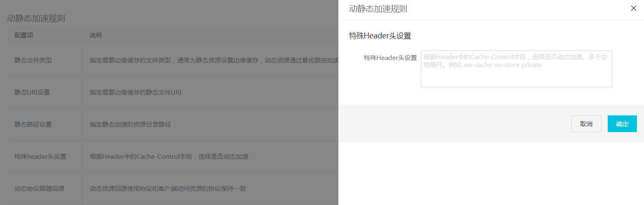Click the dimmed 动静态加速规则 page heading

click(36, 18)
